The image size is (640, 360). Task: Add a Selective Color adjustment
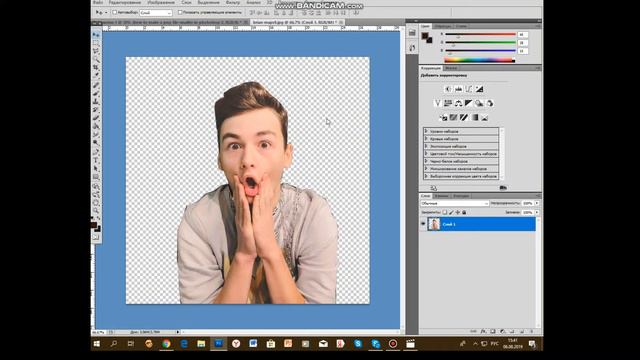[x=484, y=118]
